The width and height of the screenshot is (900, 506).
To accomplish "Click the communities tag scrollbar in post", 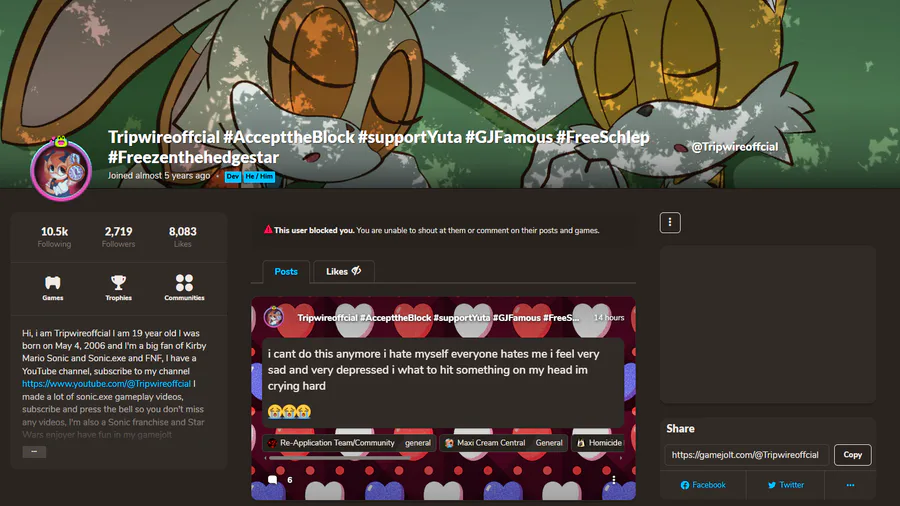I will point(340,458).
